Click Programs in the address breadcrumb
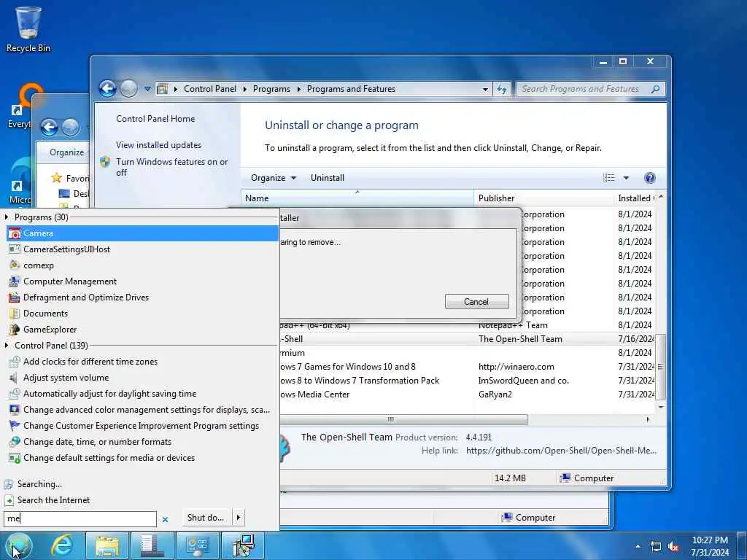The image size is (747, 560). 271,89
